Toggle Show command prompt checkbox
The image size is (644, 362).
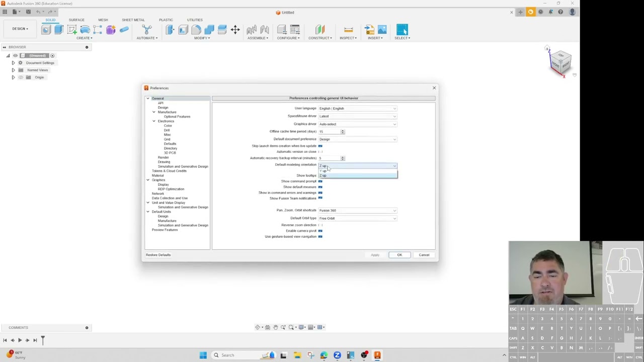(320, 181)
